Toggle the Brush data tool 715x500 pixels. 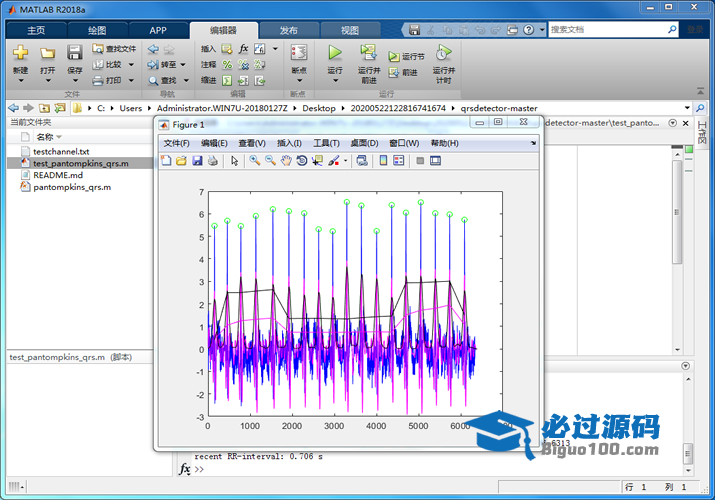click(x=334, y=160)
